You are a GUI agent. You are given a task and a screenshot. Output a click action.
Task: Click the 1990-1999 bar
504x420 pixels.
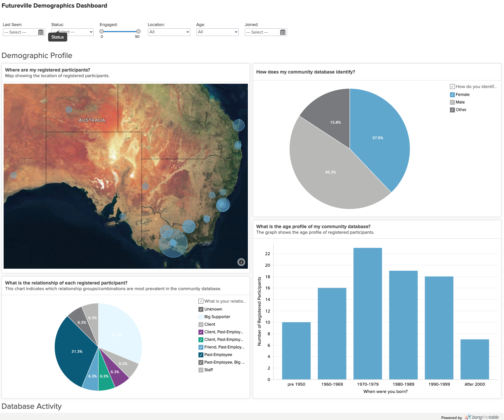click(439, 328)
